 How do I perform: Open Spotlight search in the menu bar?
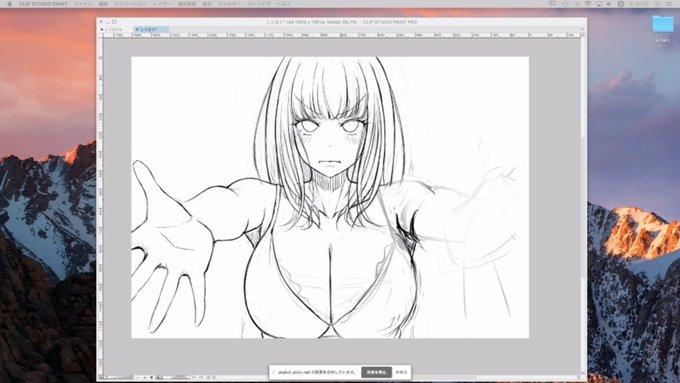657,3
